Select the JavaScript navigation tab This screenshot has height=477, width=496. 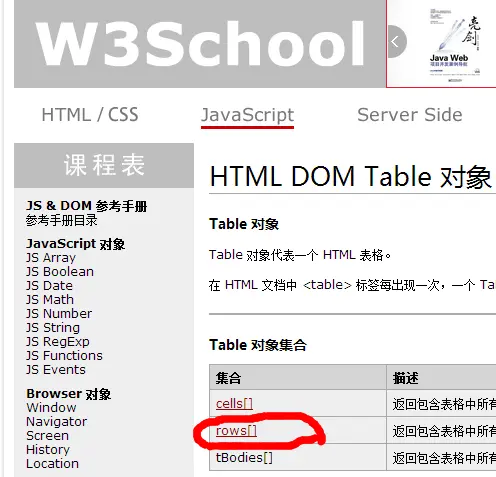click(x=247, y=115)
